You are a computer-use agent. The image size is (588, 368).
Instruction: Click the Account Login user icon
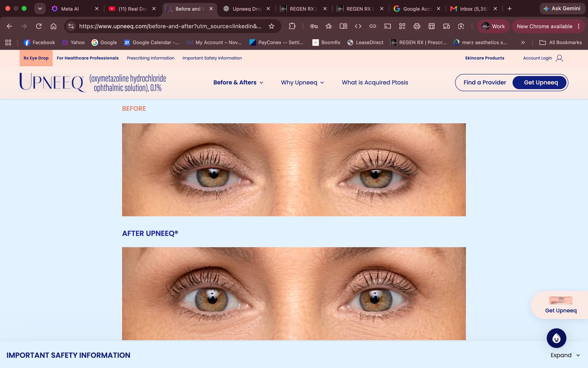click(559, 58)
